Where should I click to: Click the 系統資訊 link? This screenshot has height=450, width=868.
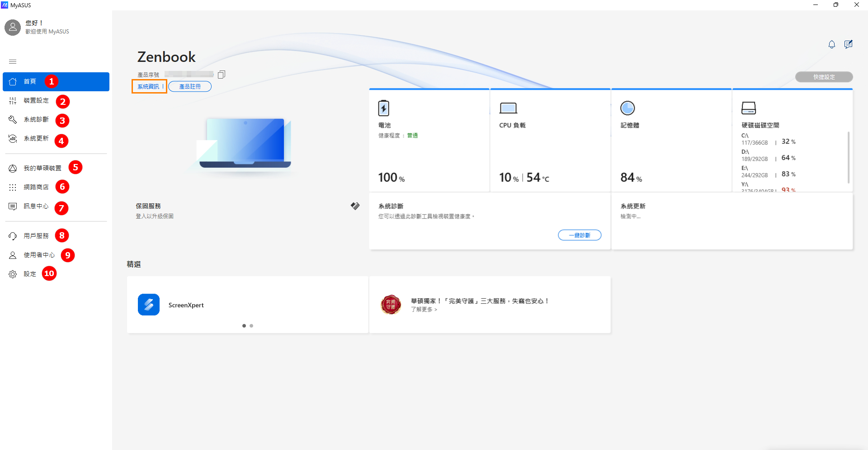coord(148,87)
